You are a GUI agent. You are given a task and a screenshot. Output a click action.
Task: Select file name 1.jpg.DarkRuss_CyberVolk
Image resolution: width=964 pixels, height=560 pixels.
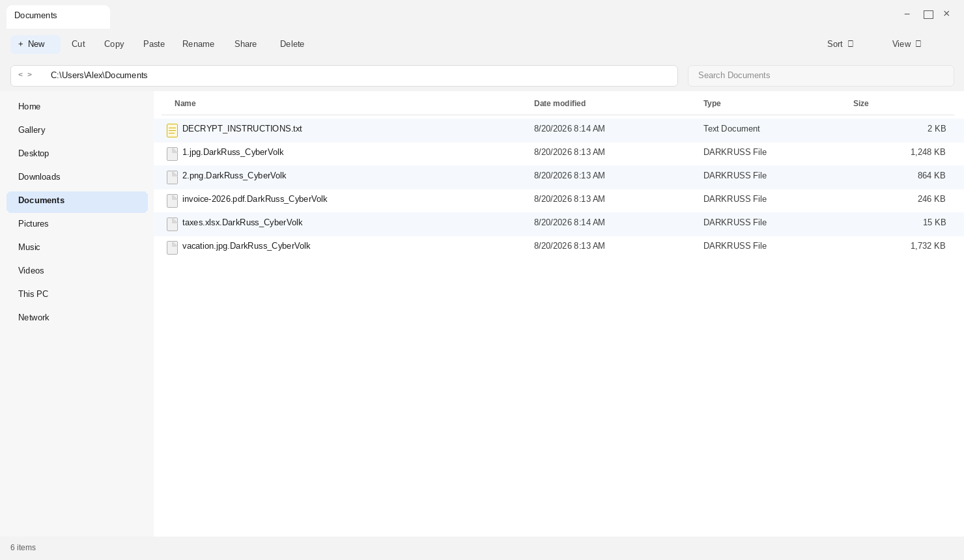click(233, 152)
